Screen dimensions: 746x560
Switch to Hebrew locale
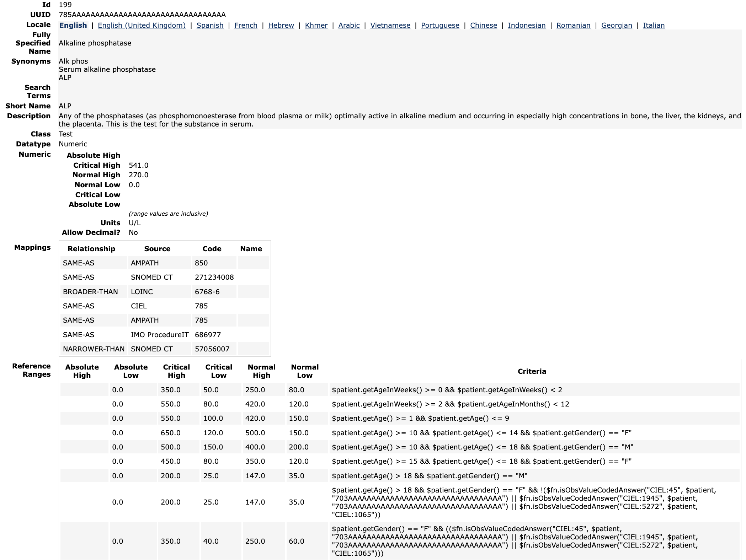(281, 25)
